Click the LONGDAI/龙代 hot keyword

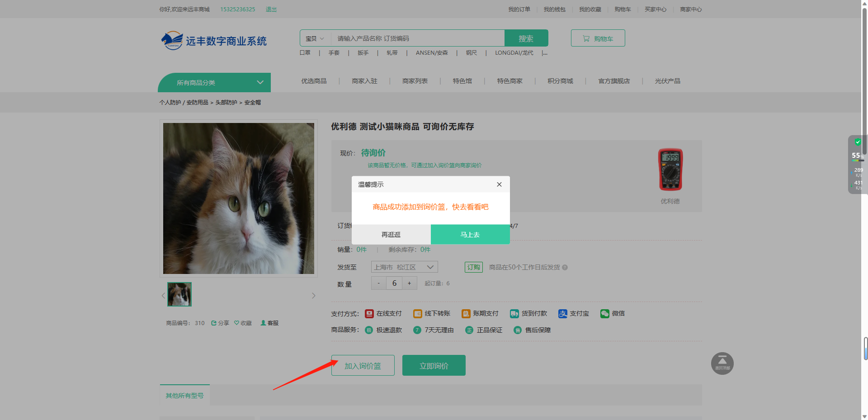pos(514,53)
